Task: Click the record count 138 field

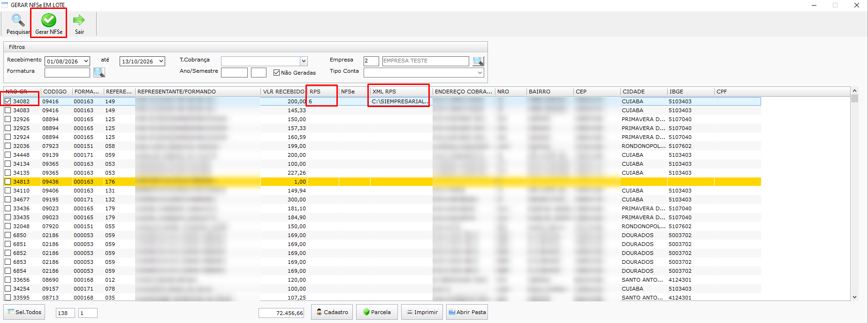Action: (65, 313)
